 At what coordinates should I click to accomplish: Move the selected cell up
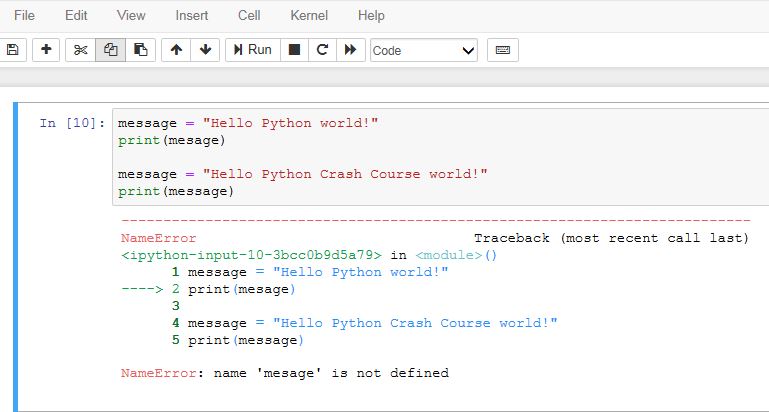[176, 50]
